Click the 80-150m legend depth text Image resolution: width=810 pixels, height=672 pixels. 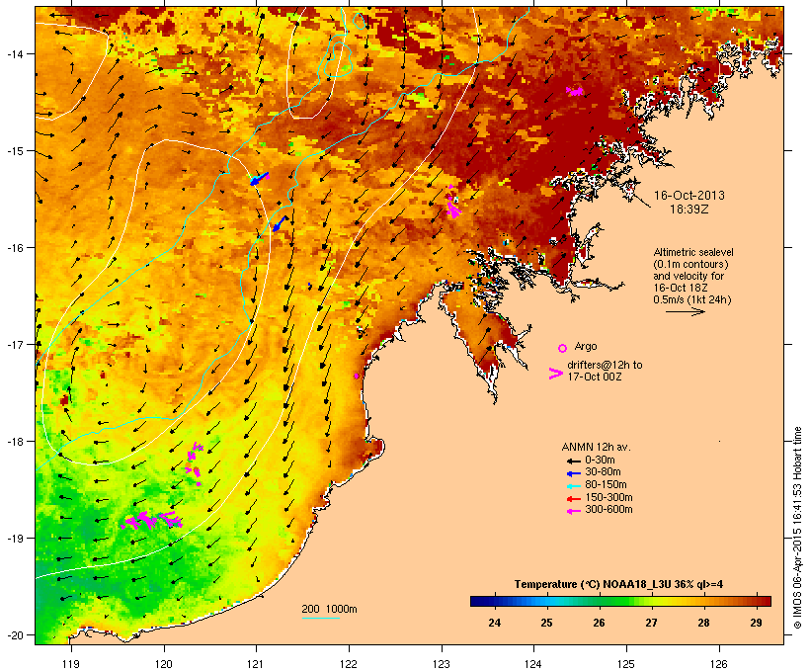pos(606,485)
